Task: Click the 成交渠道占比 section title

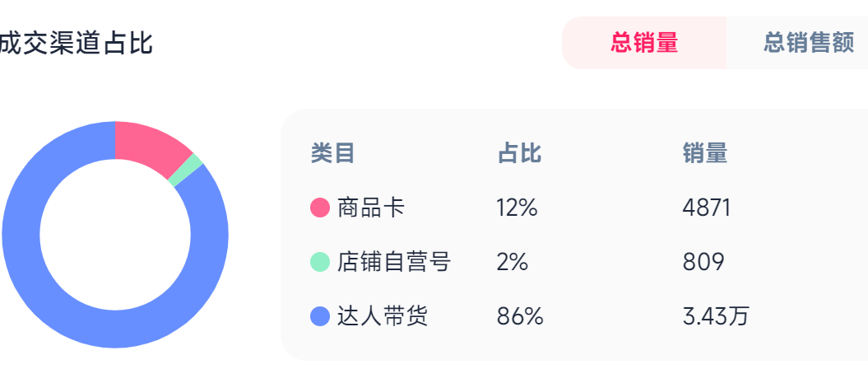Action: click(76, 43)
